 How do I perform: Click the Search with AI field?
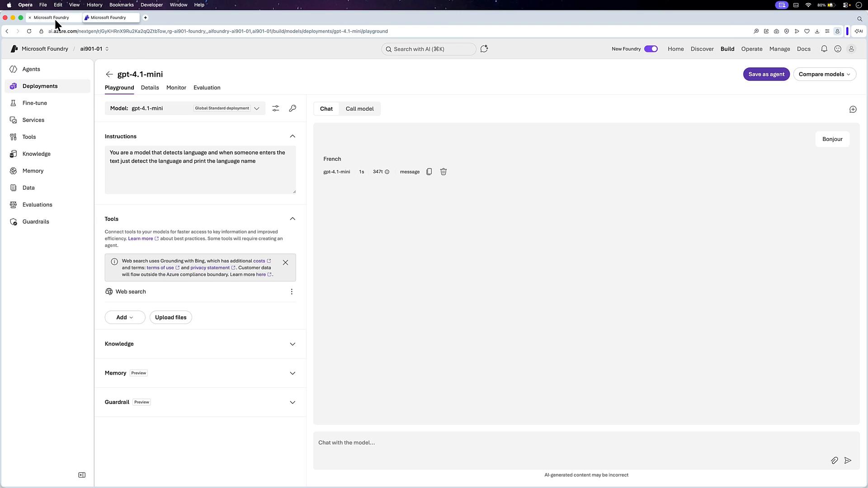tap(429, 49)
